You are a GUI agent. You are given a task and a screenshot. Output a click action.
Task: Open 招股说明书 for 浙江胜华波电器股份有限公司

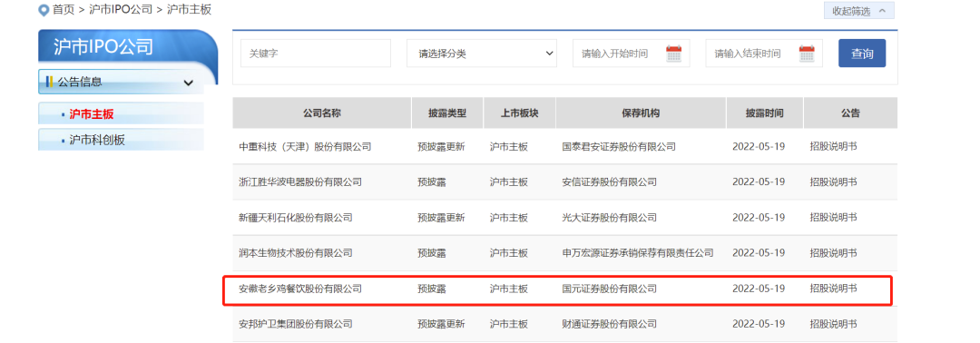coord(833,181)
